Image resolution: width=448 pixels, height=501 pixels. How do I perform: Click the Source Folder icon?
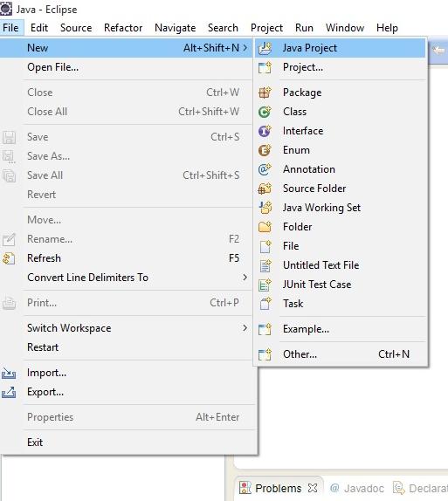click(x=265, y=189)
